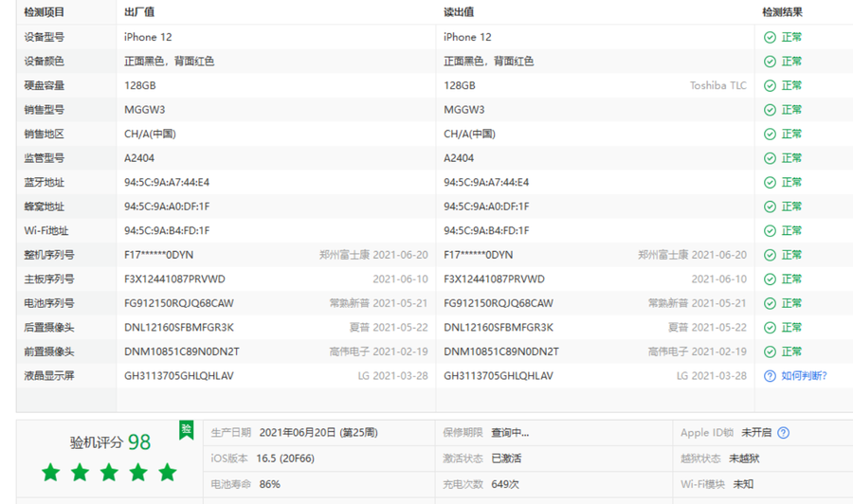The image size is (853, 504).
Task: Click the first green rating star
Action: (x=51, y=472)
